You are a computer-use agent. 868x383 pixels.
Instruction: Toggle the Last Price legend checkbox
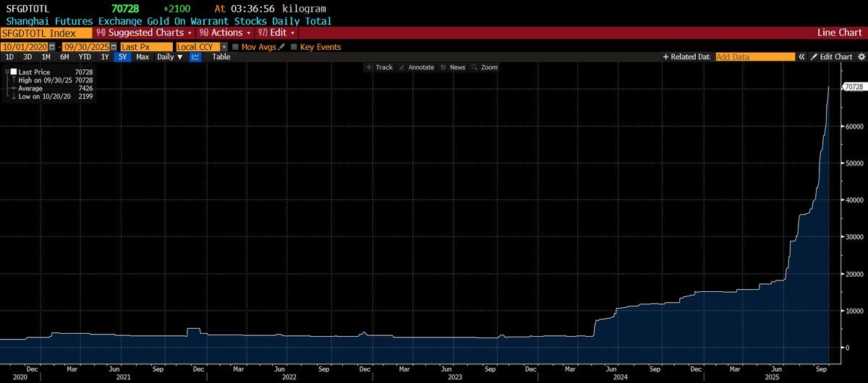(x=12, y=72)
